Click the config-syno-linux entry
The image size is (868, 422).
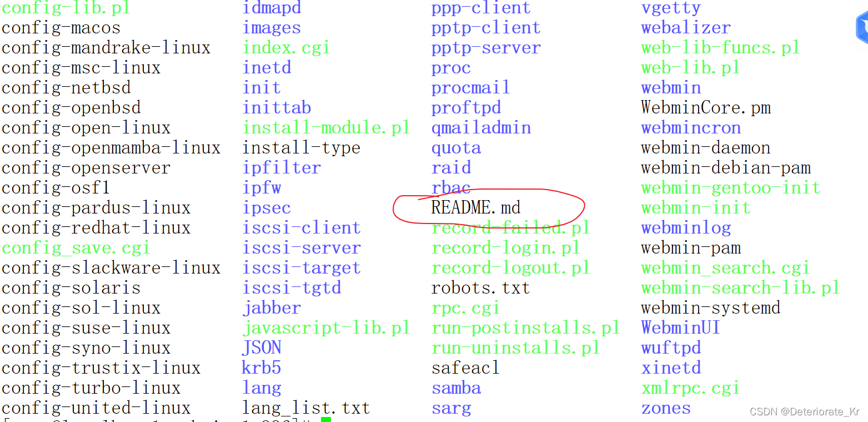[x=86, y=348]
